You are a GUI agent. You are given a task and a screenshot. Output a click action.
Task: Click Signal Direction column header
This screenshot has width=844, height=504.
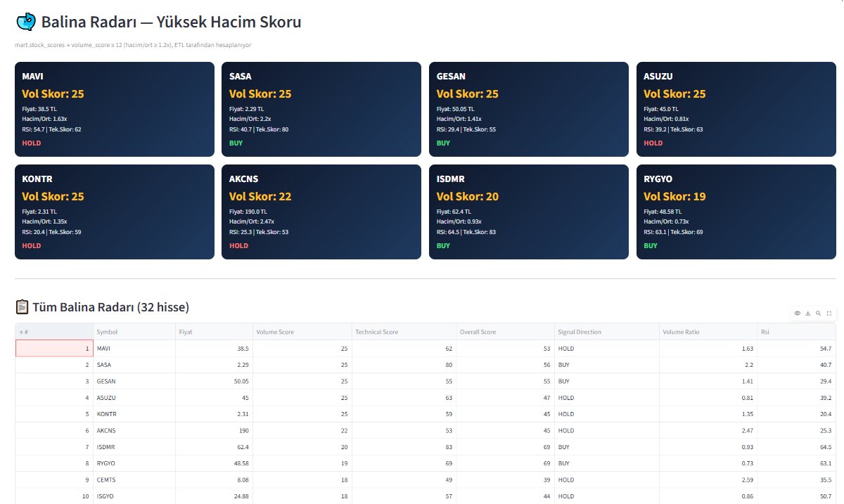point(606,332)
